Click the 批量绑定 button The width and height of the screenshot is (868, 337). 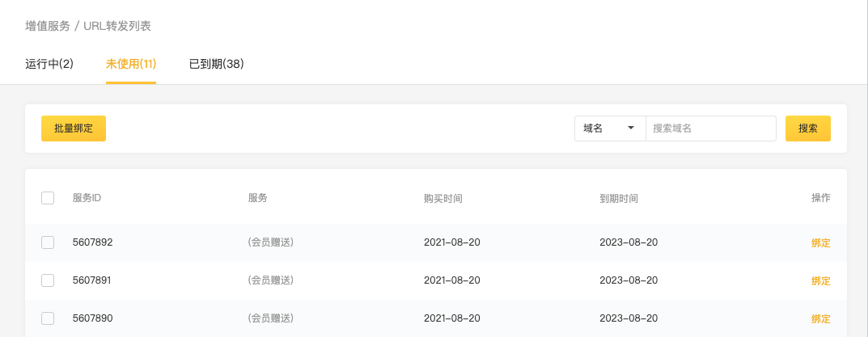[74, 128]
